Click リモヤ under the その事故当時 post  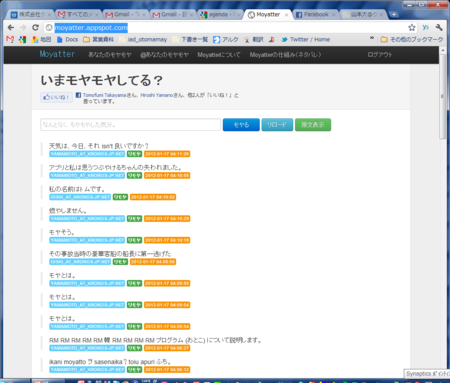coord(120,262)
